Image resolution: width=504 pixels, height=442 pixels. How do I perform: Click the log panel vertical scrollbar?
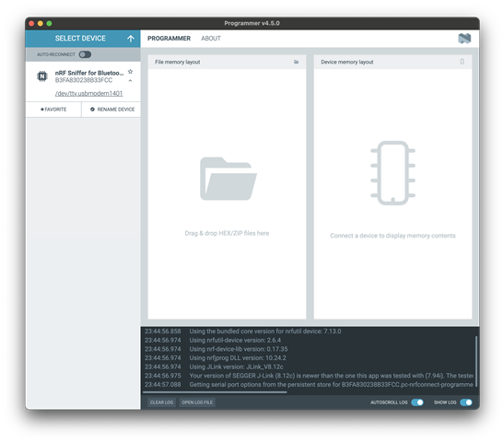[476, 361]
